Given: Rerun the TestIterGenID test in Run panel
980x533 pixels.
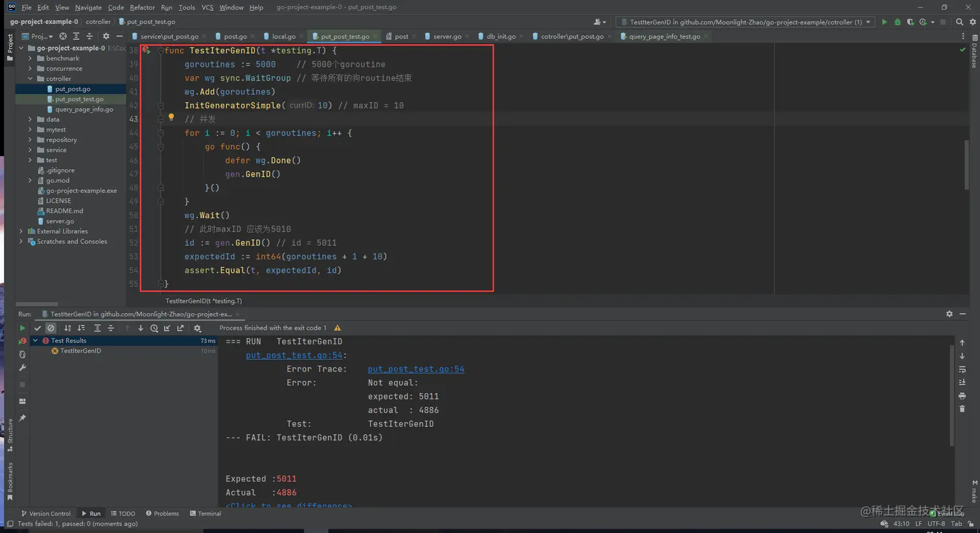Looking at the screenshot, I should [22, 328].
